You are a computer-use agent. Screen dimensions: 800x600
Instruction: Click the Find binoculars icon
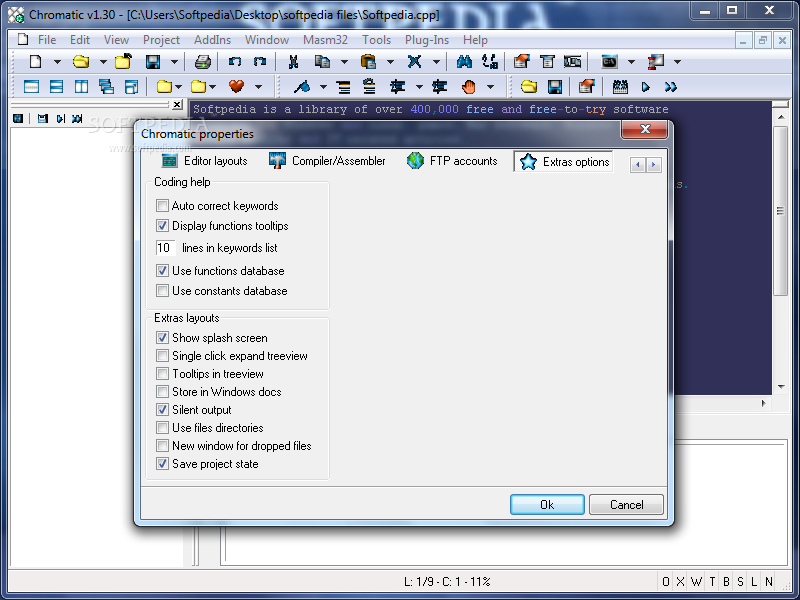pyautogui.click(x=464, y=62)
